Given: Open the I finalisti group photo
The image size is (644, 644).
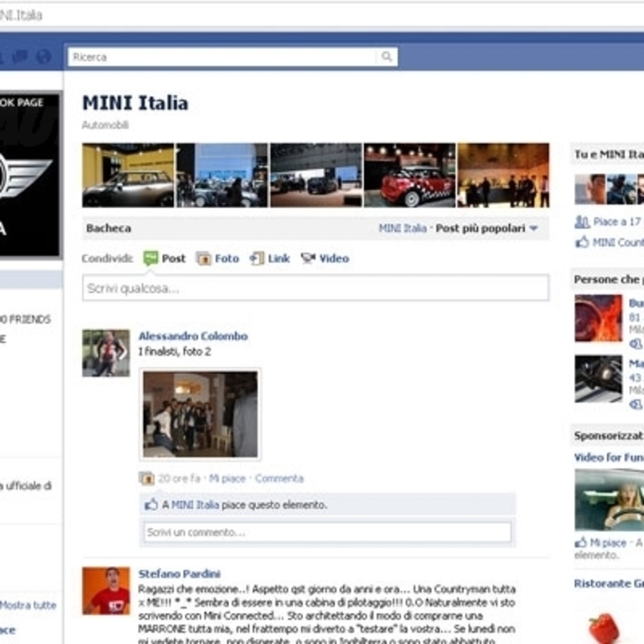Looking at the screenshot, I should tap(200, 414).
